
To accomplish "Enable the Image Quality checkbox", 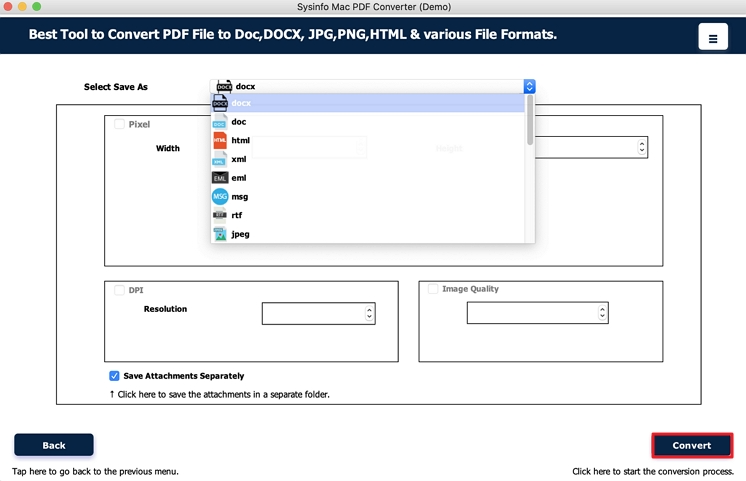I will pos(433,289).
